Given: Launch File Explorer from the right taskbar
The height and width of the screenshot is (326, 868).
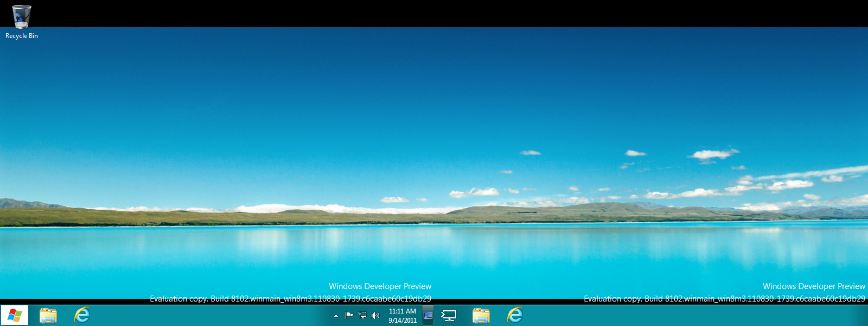Looking at the screenshot, I should [481, 315].
